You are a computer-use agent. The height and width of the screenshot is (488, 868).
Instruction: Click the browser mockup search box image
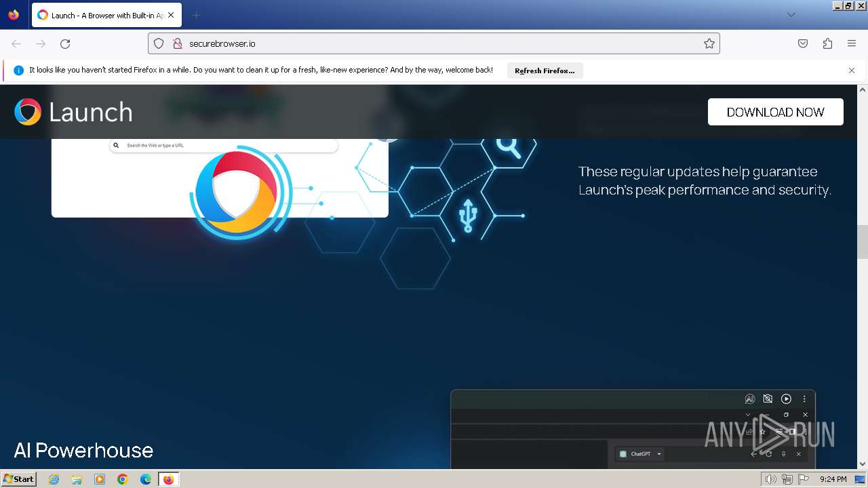(224, 145)
